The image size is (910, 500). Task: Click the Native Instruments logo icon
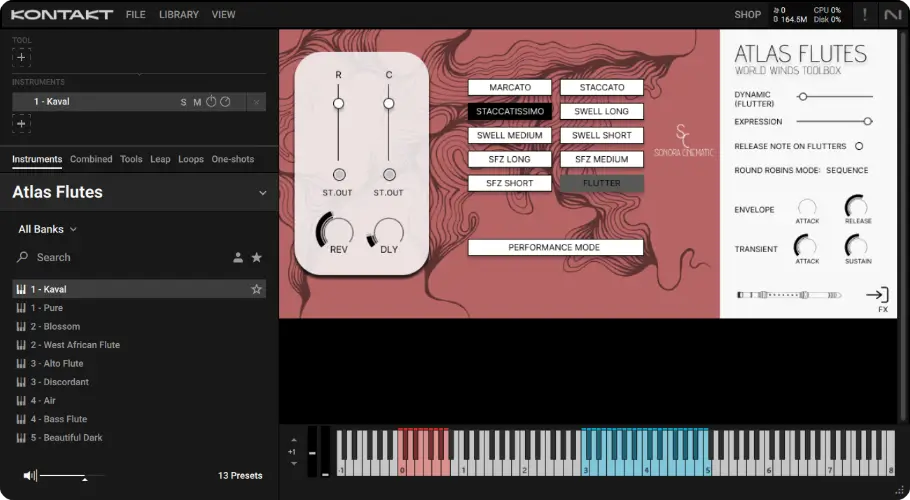coord(892,15)
